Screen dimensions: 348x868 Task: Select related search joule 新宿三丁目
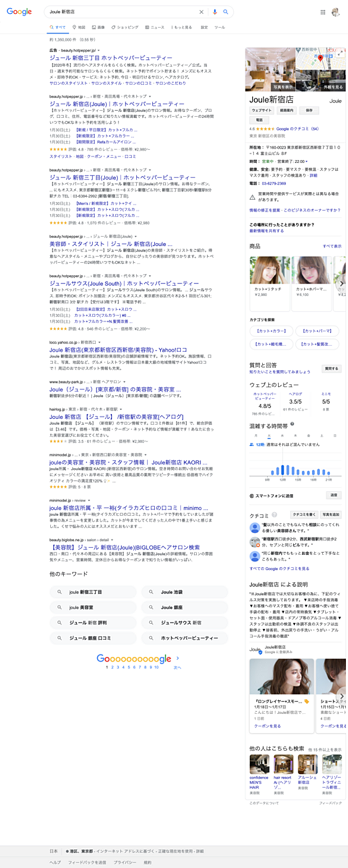click(92, 592)
